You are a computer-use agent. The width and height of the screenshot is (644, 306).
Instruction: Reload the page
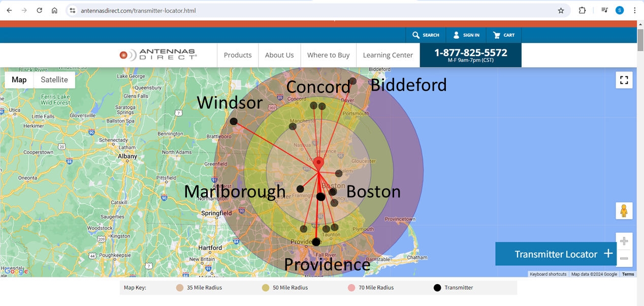click(39, 10)
